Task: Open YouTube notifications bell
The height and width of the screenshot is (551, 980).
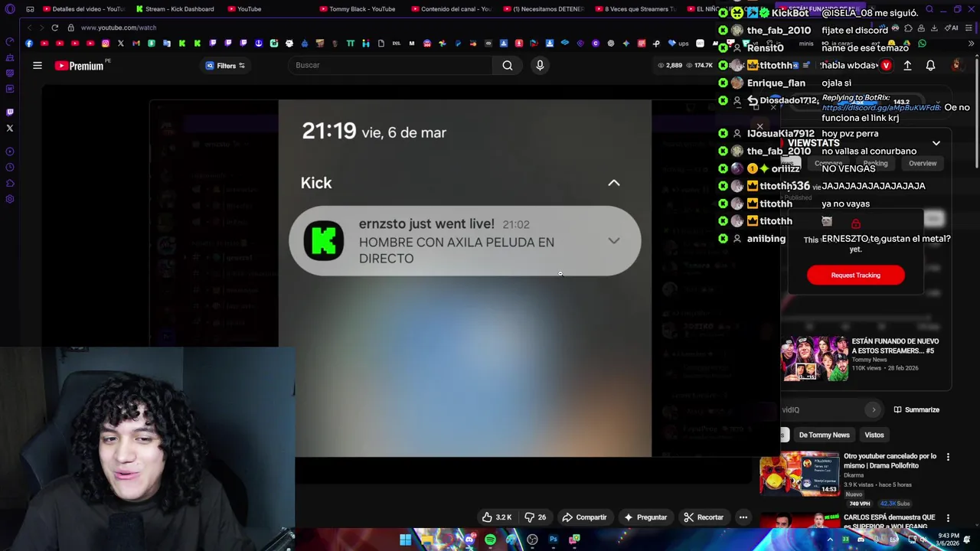Action: pos(930,66)
